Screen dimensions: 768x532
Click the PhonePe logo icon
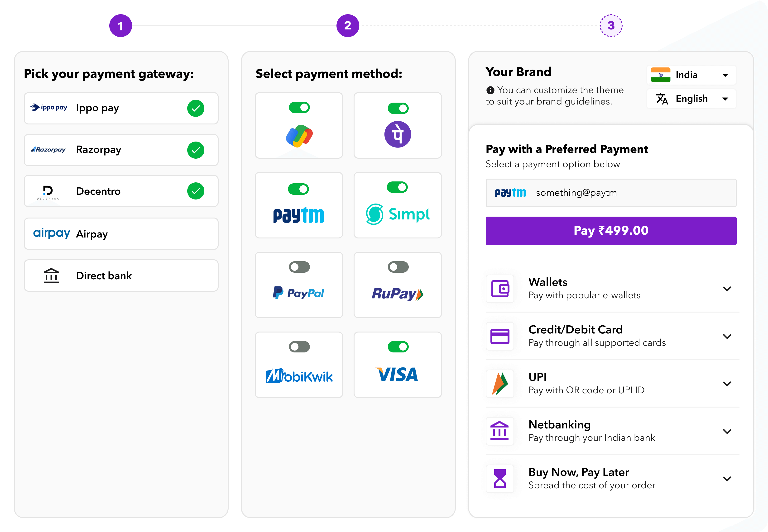click(x=398, y=134)
